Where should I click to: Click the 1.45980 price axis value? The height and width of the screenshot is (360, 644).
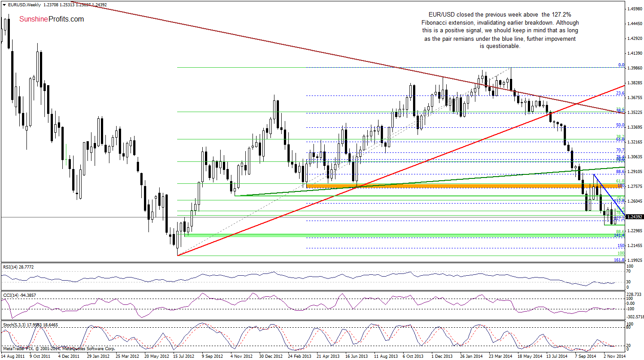(x=634, y=9)
